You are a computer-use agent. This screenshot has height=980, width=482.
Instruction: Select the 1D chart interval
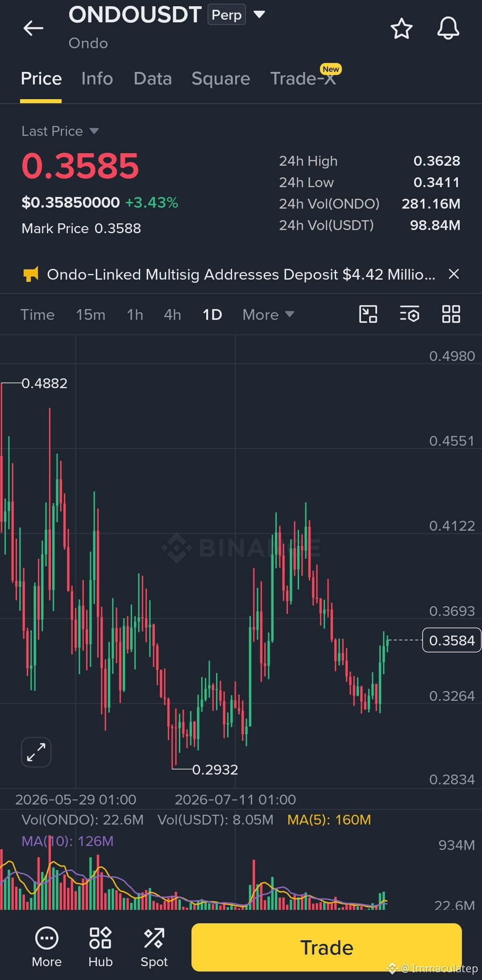212,314
